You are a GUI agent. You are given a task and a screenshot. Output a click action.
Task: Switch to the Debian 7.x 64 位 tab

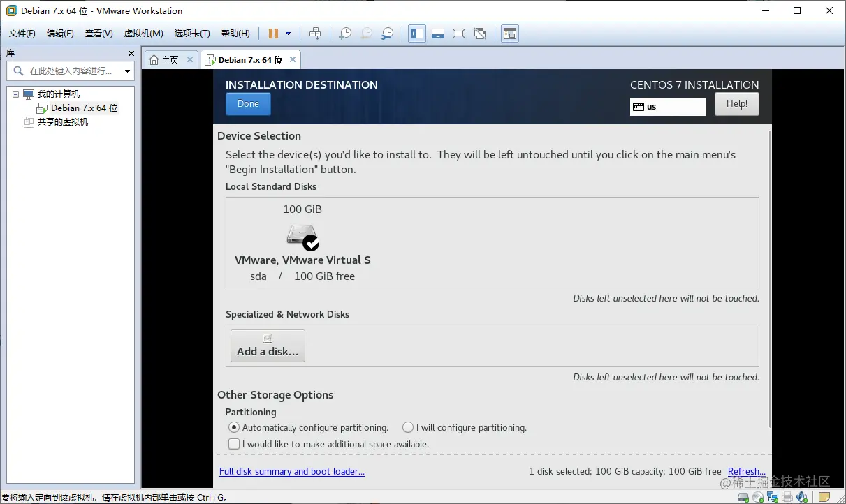250,60
